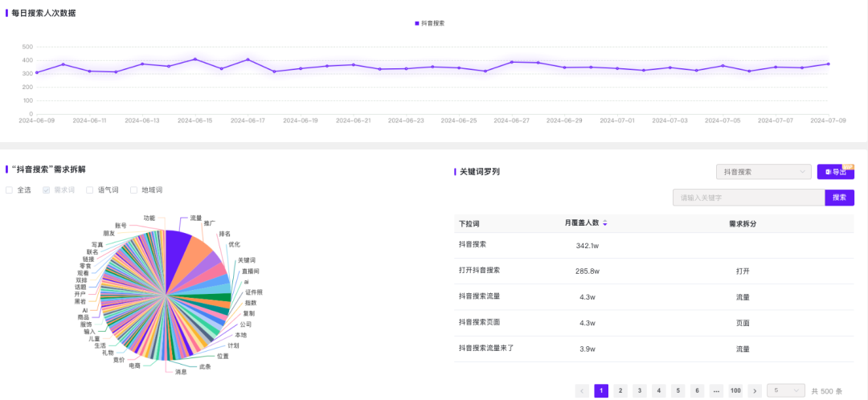
Task: Focus the 请输入关键字 input field
Action: coord(748,198)
